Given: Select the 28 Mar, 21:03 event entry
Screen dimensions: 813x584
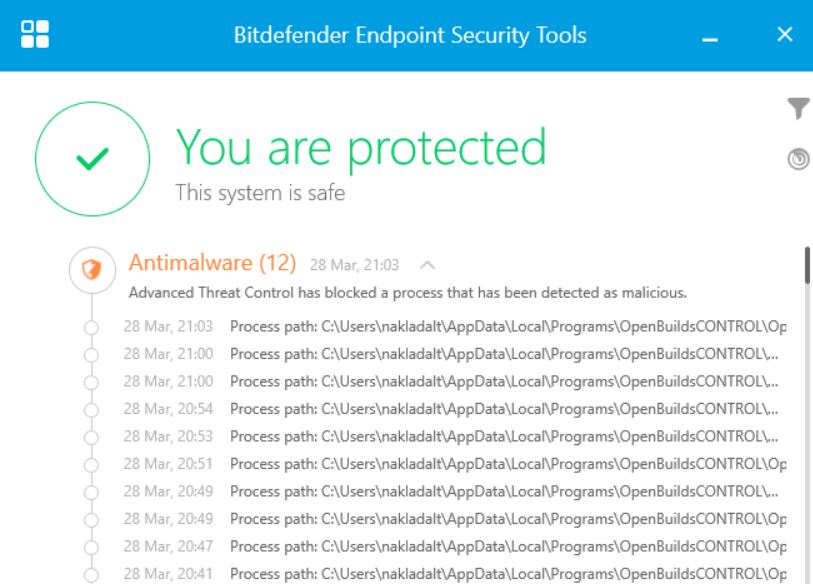Looking at the screenshot, I should (455, 327).
